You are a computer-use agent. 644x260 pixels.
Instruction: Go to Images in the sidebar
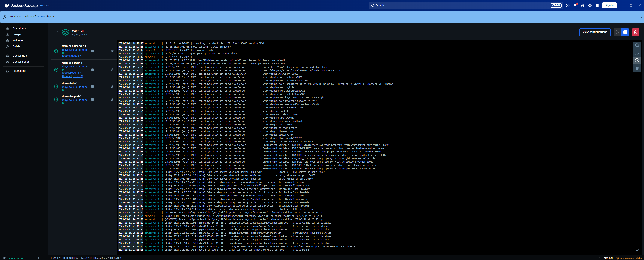(17, 35)
